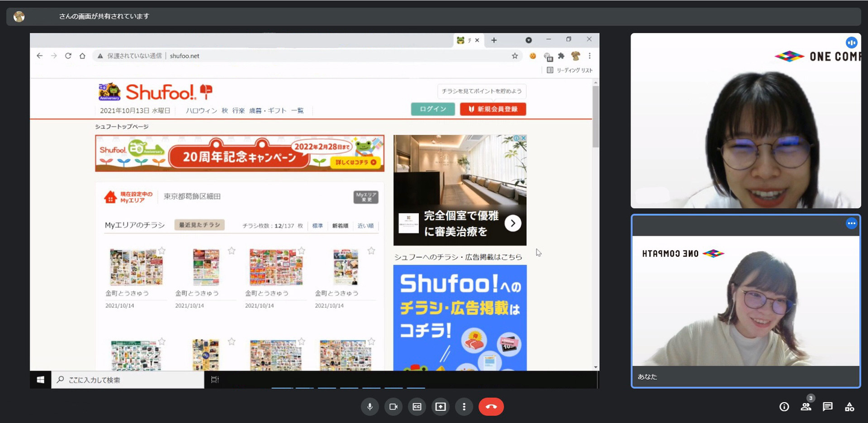Screen dimensions: 868x423
Task: Click the next arrow on the 審美治療 ad
Action: (512, 224)
